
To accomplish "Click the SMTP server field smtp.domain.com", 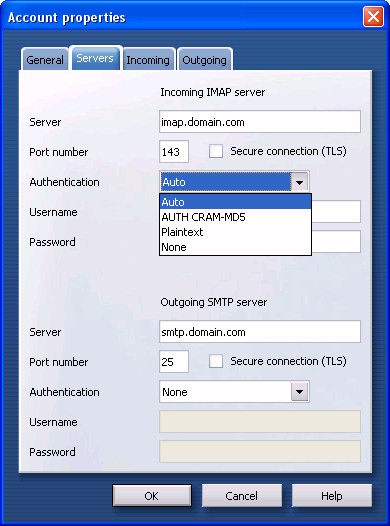I will pos(260,332).
